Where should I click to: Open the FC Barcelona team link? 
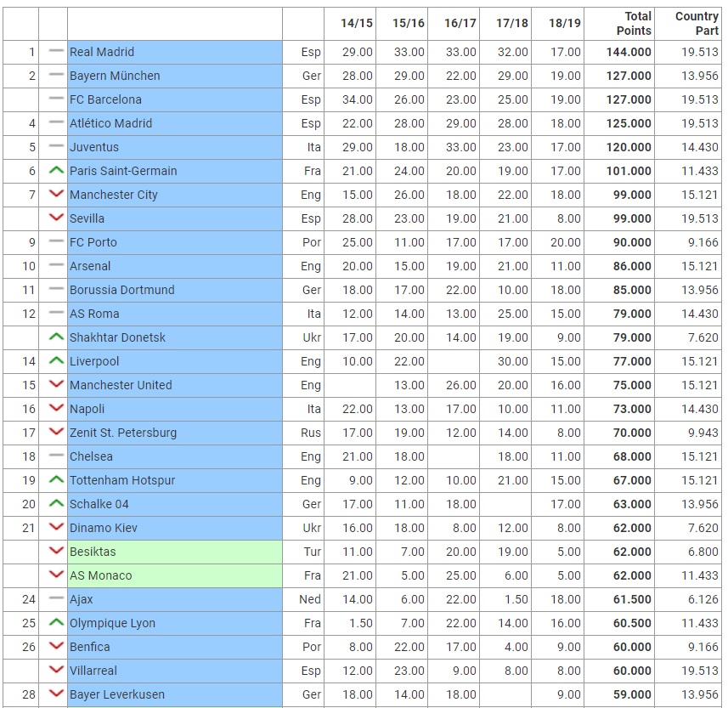[102, 99]
